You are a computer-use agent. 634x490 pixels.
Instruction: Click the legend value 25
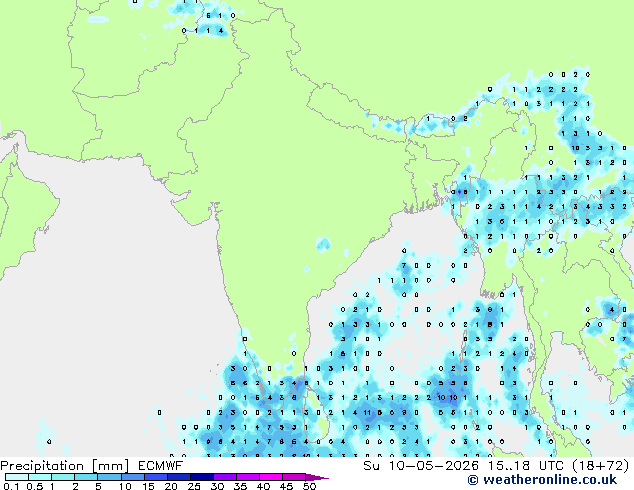pyautogui.click(x=194, y=486)
